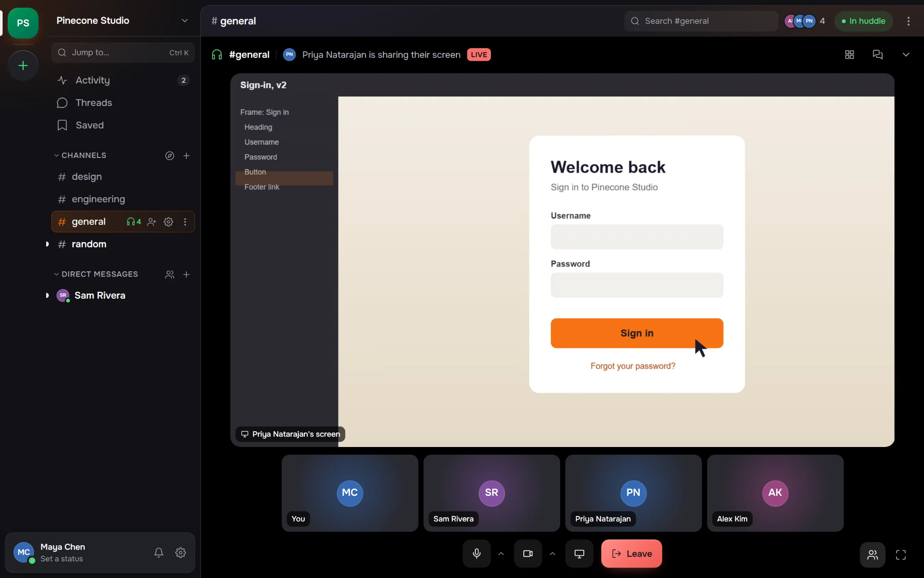Switch to grid view layout

click(x=849, y=55)
